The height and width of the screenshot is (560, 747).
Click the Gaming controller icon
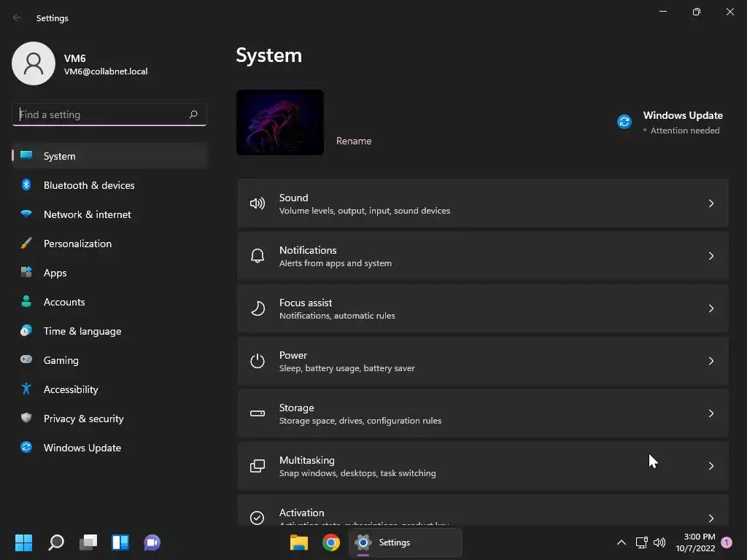click(26, 359)
